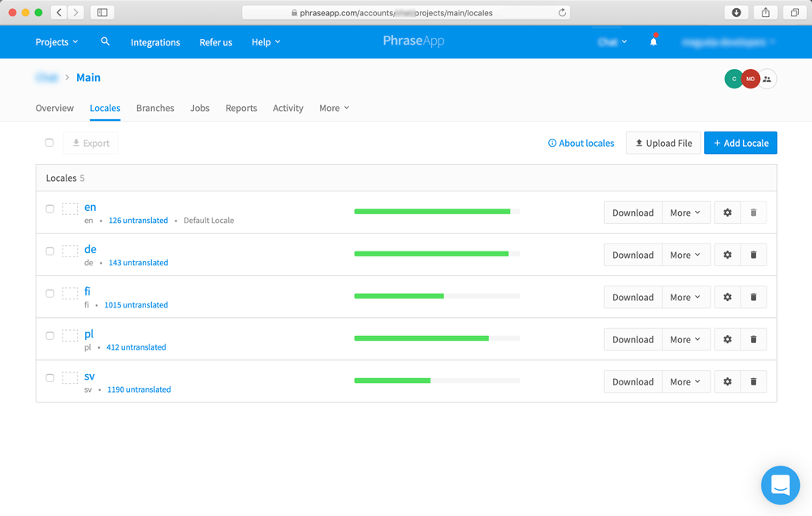812x516 pixels.
Task: Switch to the Overview tab
Action: (x=54, y=108)
